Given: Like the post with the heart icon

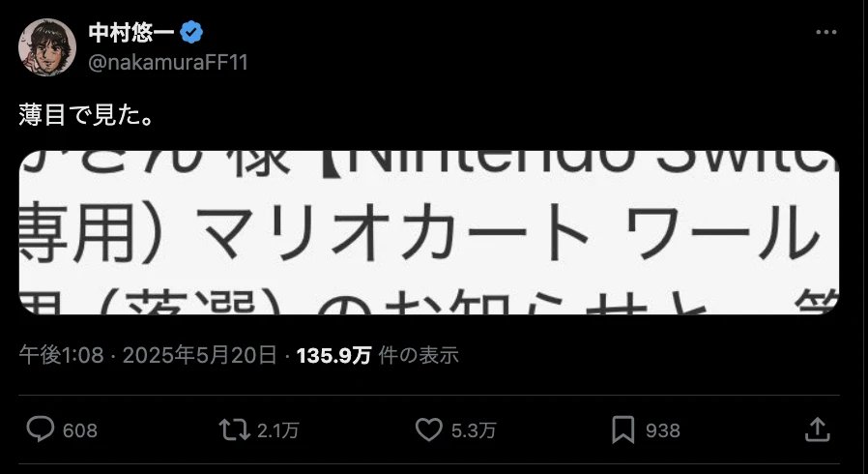Looking at the screenshot, I should [429, 430].
